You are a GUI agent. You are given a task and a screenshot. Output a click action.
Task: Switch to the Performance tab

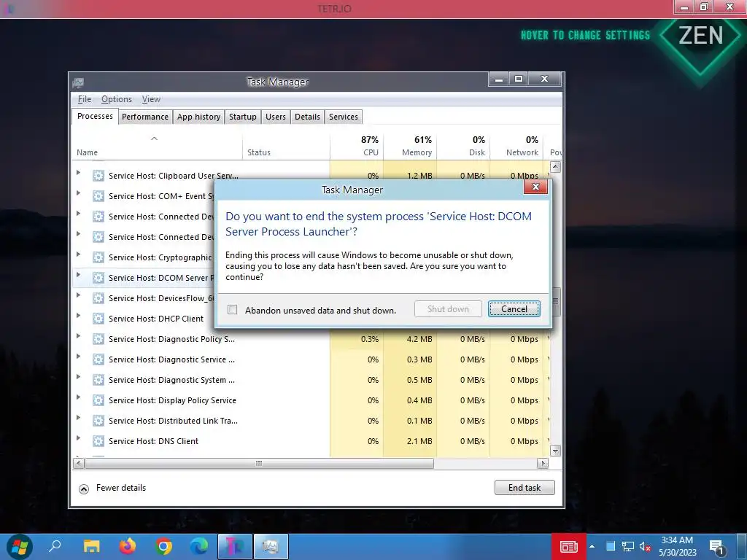pos(145,117)
